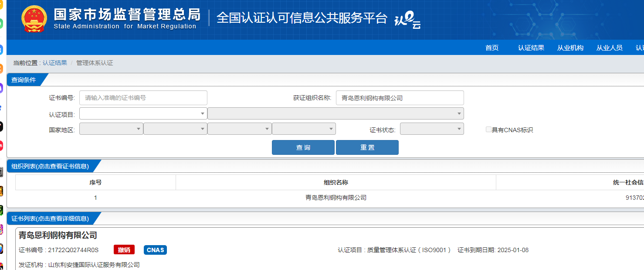Click the 913702 credit code cell
The image size is (644, 270).
(x=635, y=198)
